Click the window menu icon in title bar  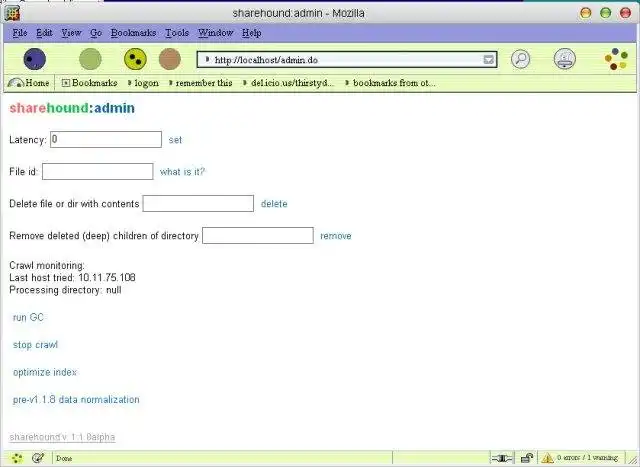[12, 13]
